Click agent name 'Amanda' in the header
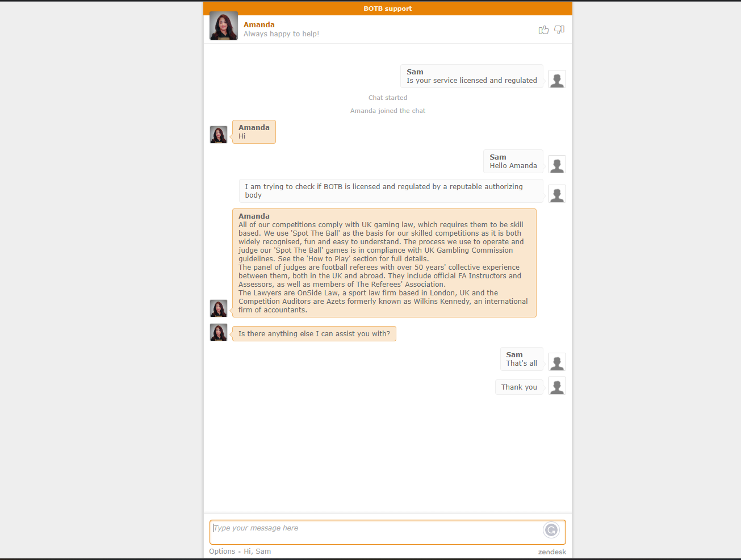 point(259,25)
